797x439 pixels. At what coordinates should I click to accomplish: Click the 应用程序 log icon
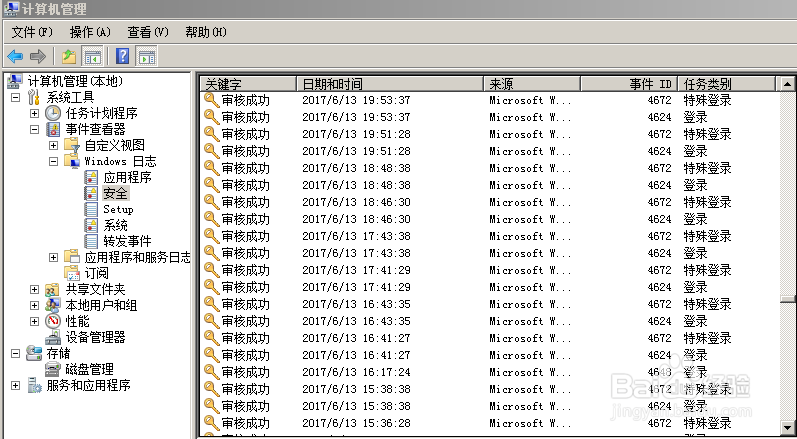pos(91,177)
